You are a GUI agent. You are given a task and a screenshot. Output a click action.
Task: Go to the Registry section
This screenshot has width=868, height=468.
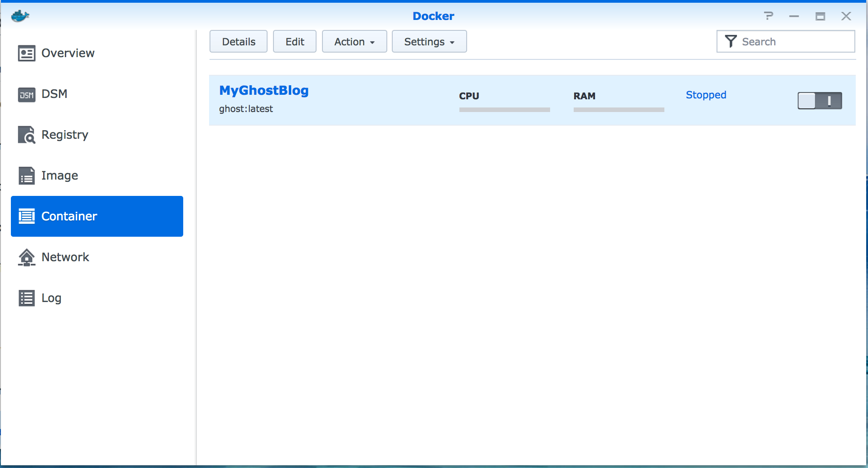97,135
